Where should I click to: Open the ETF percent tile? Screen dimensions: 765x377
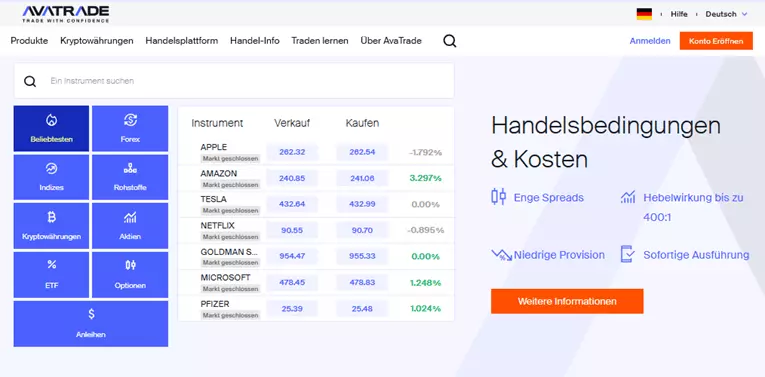[x=51, y=275]
